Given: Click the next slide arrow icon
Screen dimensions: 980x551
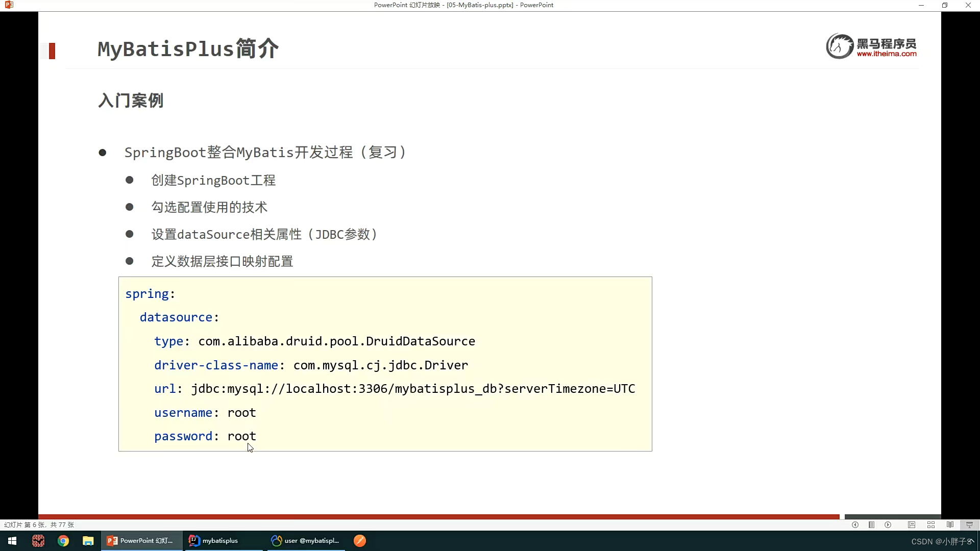Looking at the screenshot, I should point(888,524).
